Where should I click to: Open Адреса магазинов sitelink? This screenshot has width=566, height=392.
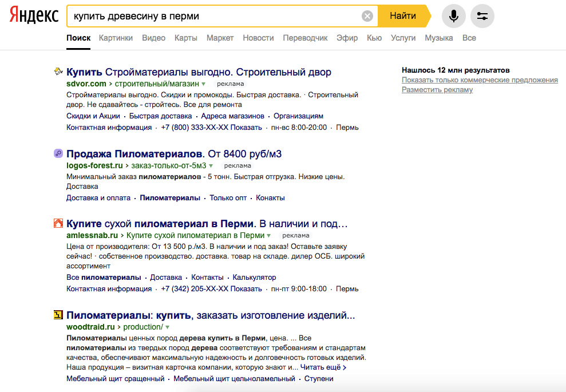click(x=232, y=116)
